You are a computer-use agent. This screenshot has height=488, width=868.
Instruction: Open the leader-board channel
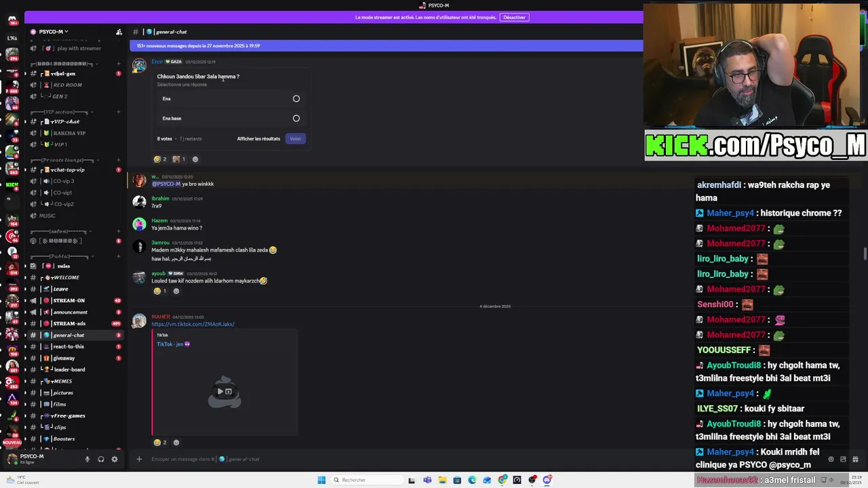tap(77, 369)
